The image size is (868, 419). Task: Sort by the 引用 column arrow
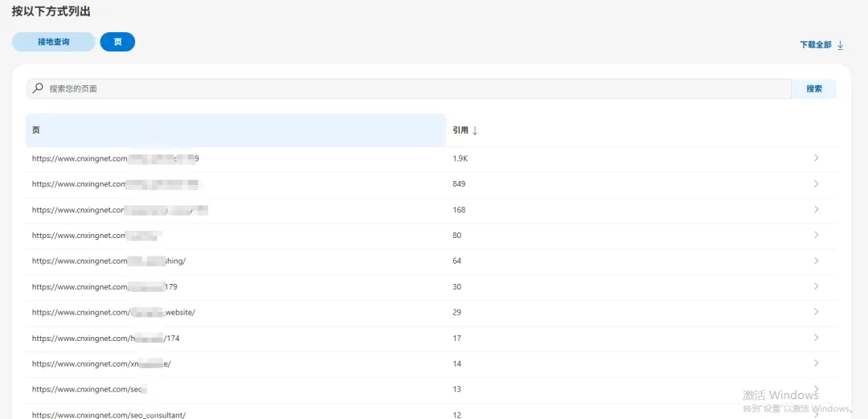pos(475,130)
